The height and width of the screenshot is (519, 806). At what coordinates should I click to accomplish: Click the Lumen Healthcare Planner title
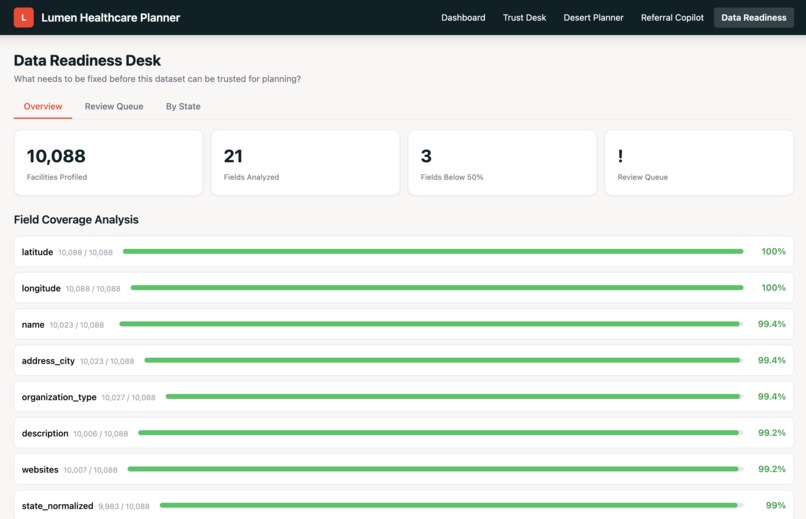click(111, 17)
